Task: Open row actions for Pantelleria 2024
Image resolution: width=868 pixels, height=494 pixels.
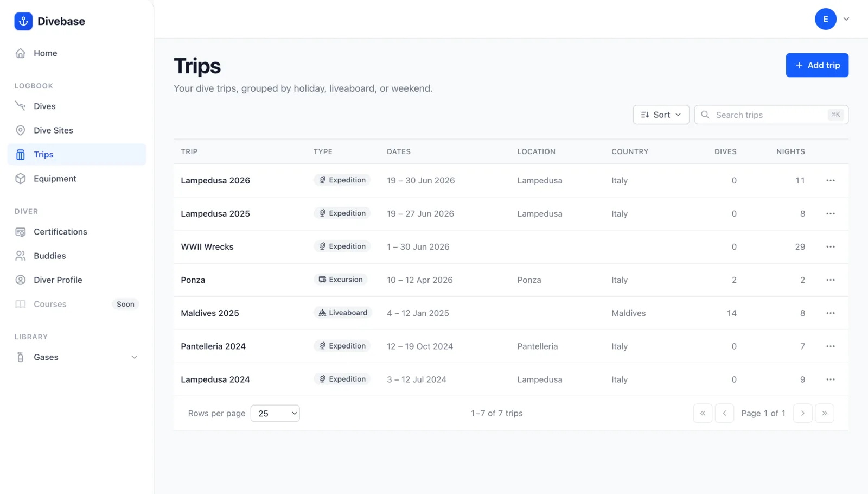Action: tap(831, 346)
